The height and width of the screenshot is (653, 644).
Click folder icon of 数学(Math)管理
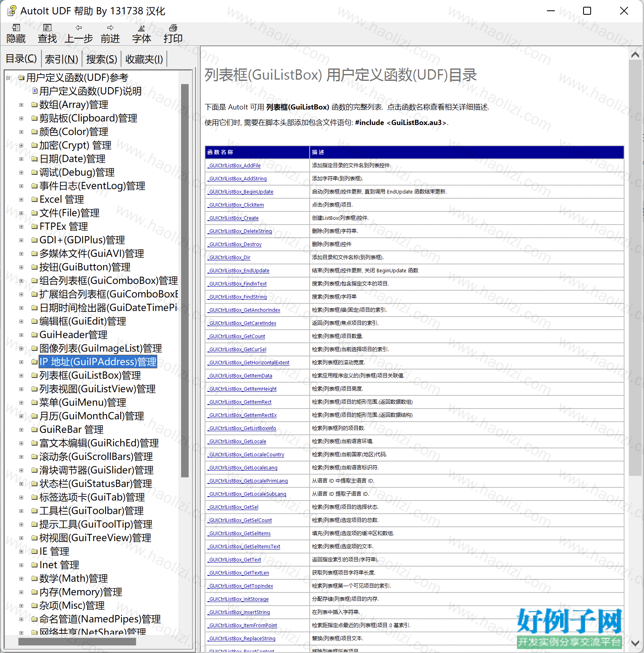[x=35, y=579]
